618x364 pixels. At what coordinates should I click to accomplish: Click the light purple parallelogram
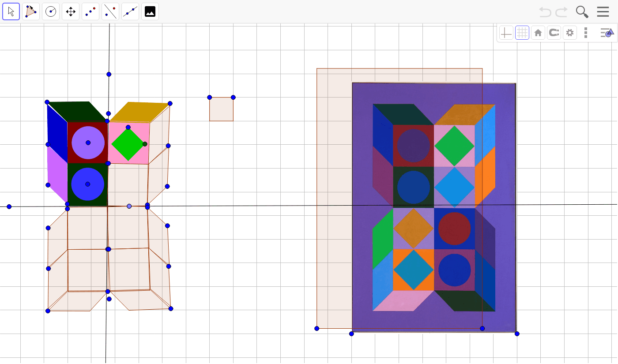(57, 174)
